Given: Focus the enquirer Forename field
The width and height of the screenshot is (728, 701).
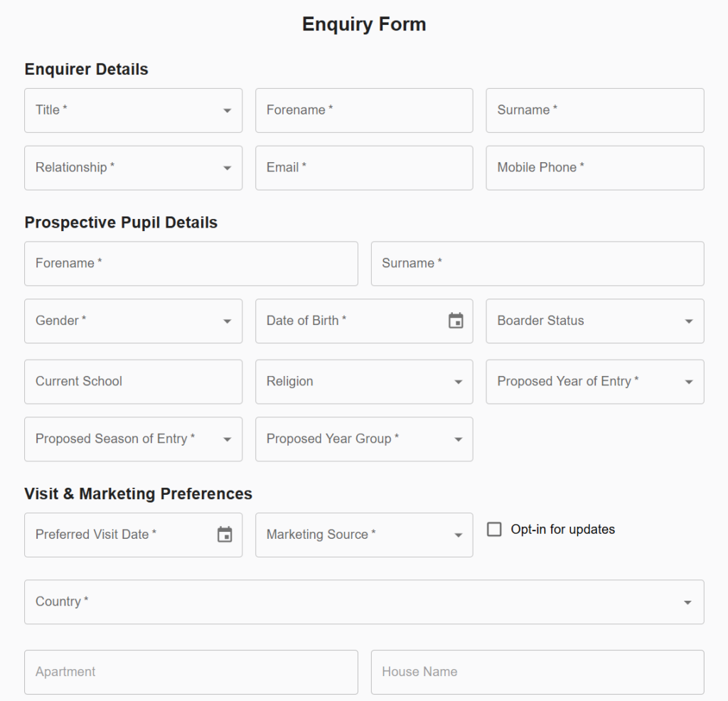Looking at the screenshot, I should point(364,110).
